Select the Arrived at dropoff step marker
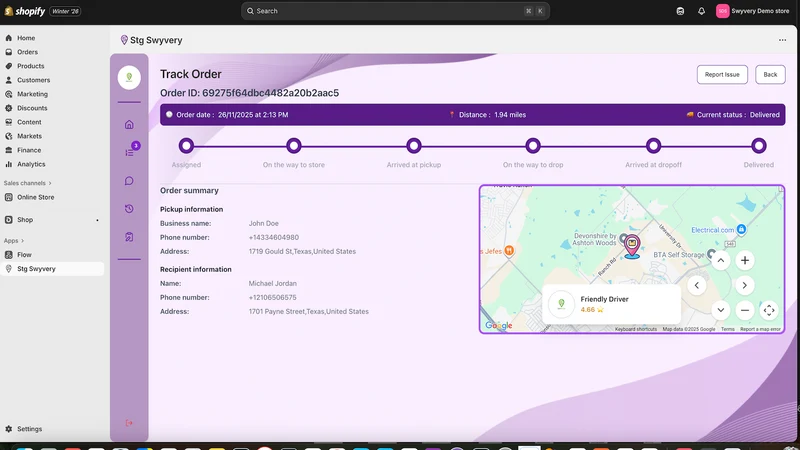Image resolution: width=800 pixels, height=450 pixels. pos(653,146)
